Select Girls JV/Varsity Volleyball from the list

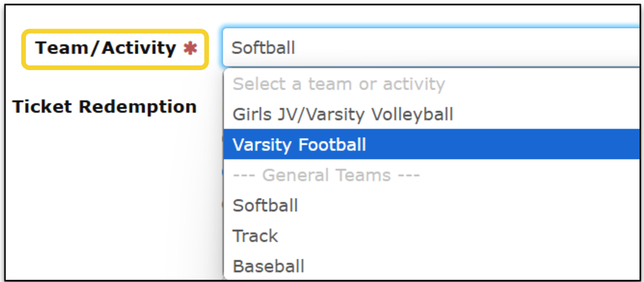click(x=343, y=115)
